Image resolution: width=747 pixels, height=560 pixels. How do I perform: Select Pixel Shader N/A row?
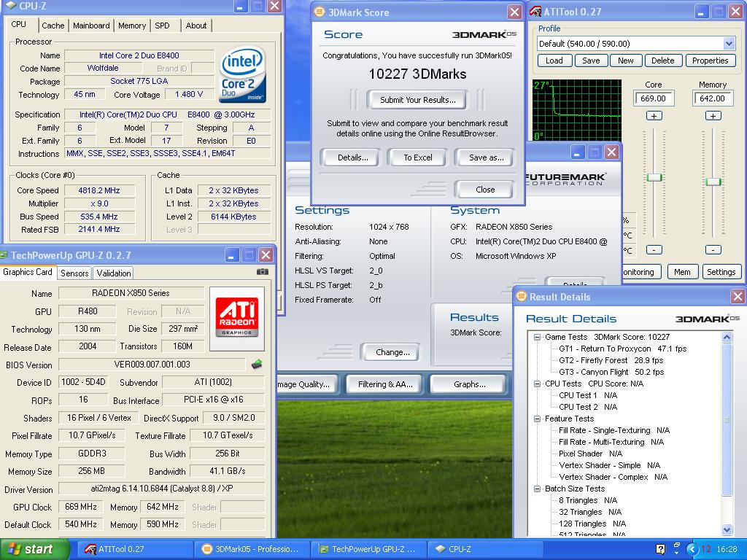[590, 454]
